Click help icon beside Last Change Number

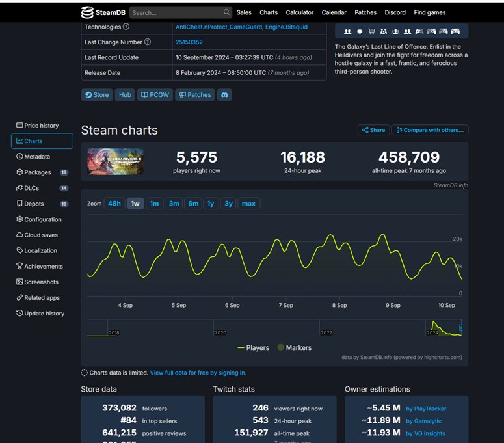148,42
